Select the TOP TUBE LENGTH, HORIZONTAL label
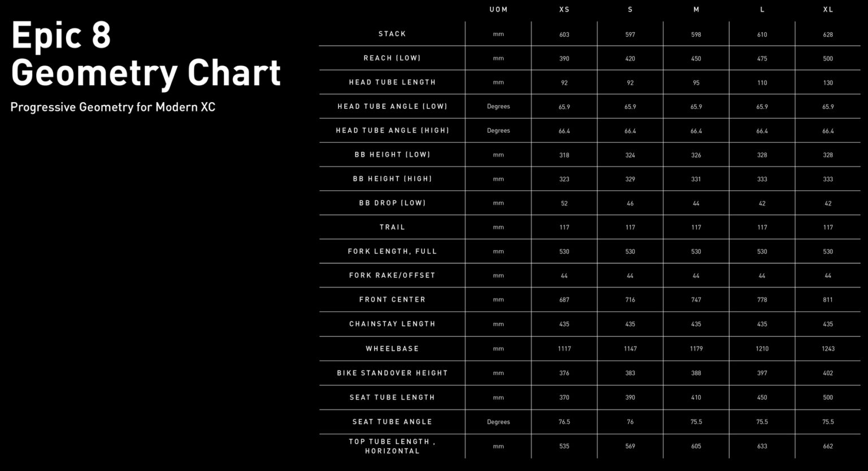The width and height of the screenshot is (868, 471). pos(392,446)
